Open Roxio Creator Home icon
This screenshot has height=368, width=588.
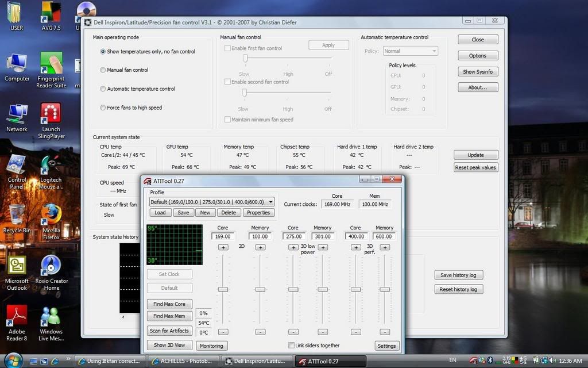(x=51, y=273)
